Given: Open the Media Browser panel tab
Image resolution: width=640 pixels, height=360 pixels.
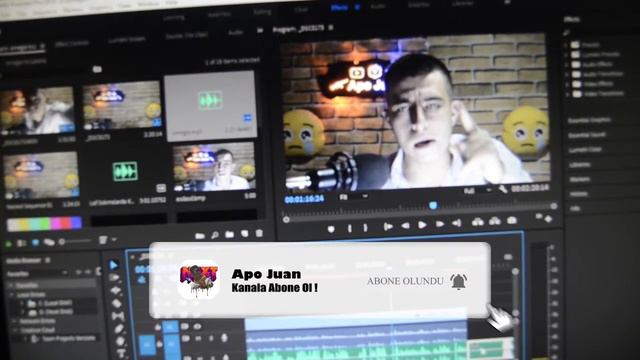Looking at the screenshot, I should click(x=24, y=260).
